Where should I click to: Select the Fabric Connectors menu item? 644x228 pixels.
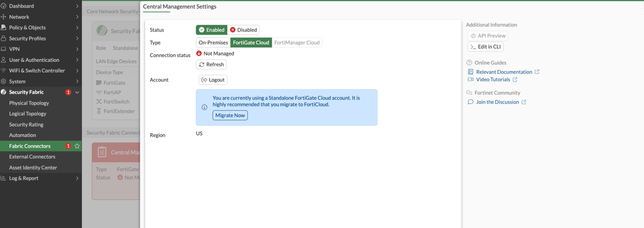(41, 146)
